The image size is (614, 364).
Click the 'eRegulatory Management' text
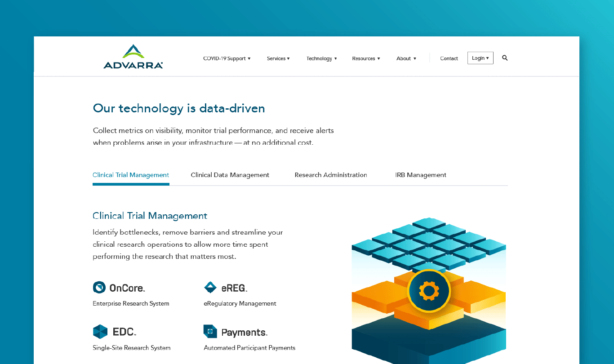point(240,303)
